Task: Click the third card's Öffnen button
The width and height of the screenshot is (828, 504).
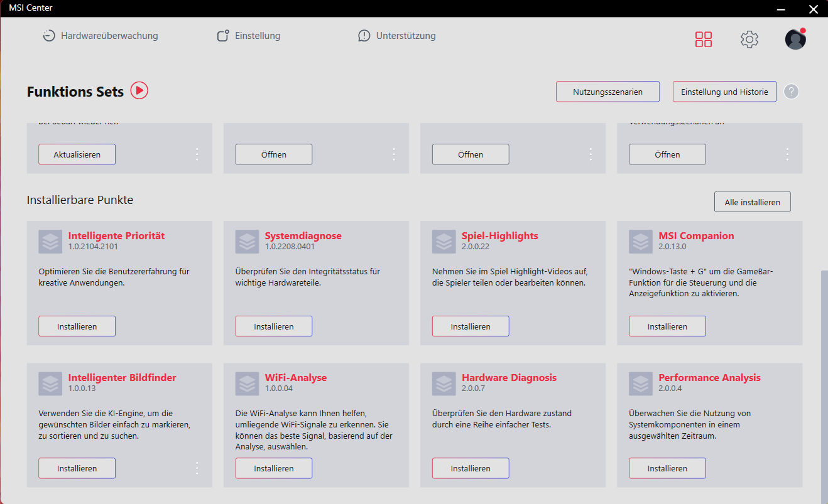Action: 471,154
